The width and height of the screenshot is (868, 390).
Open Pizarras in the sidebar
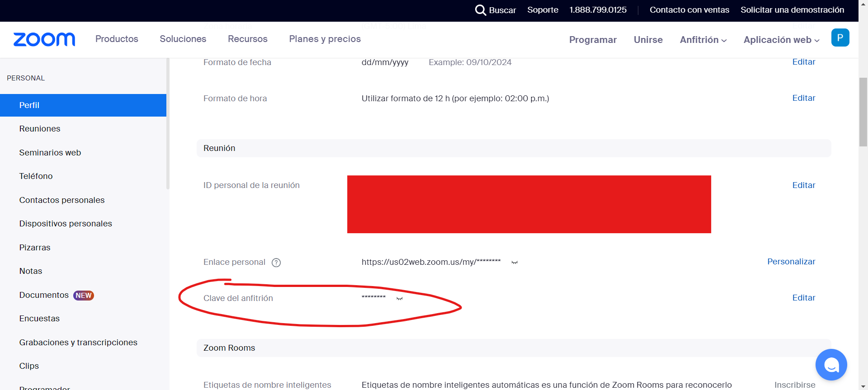click(35, 248)
